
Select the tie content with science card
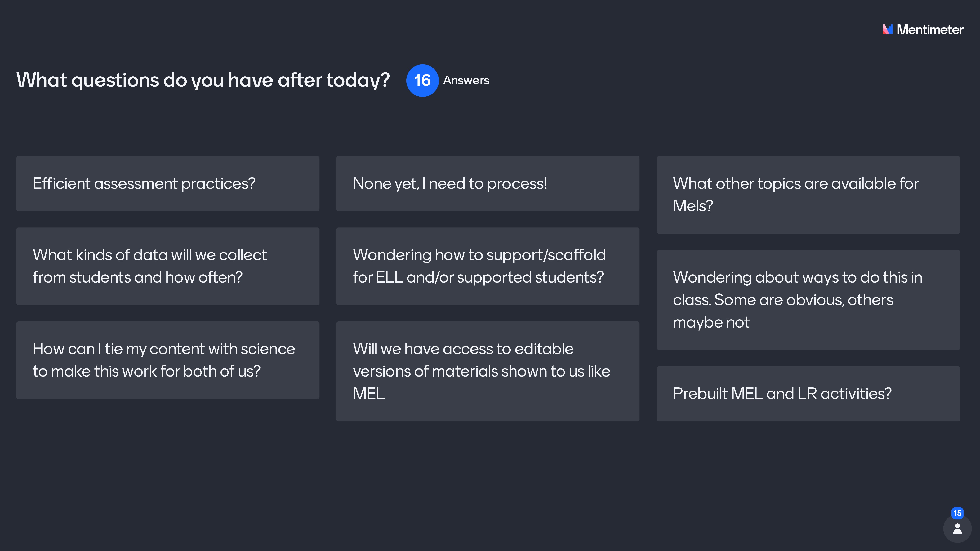tap(167, 360)
